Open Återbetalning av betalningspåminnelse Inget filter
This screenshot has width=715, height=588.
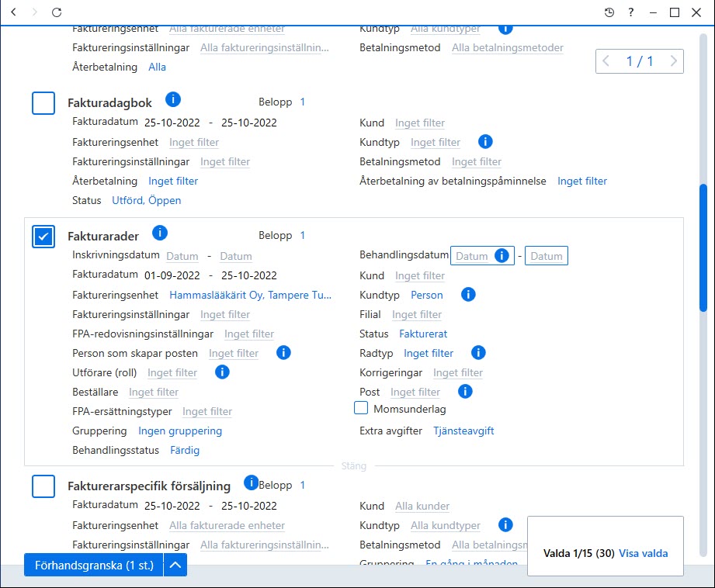pyautogui.click(x=582, y=181)
